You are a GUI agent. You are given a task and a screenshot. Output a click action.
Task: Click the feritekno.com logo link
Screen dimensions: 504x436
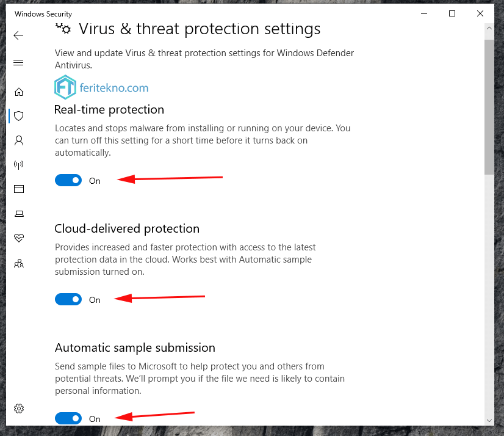[x=101, y=87]
